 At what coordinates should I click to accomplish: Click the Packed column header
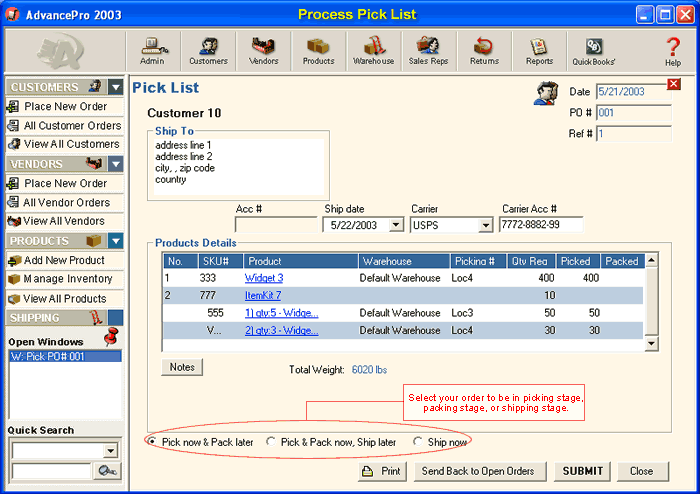point(622,261)
